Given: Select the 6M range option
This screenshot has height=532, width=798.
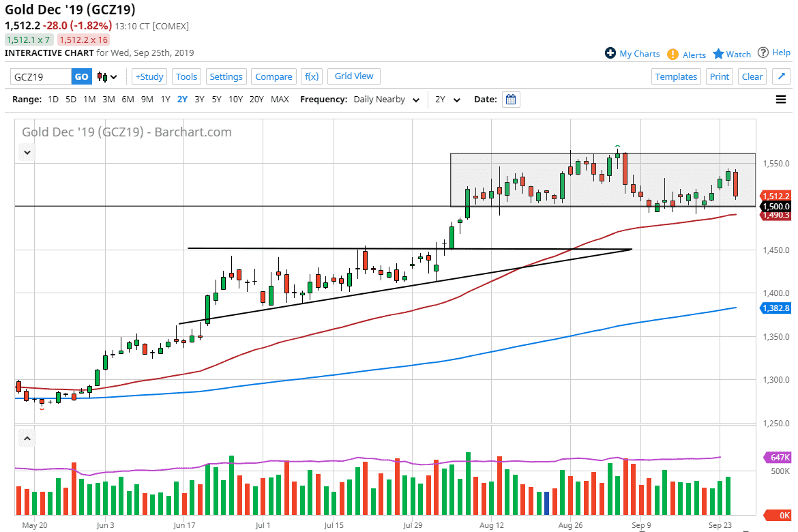Looking at the screenshot, I should click(x=128, y=100).
